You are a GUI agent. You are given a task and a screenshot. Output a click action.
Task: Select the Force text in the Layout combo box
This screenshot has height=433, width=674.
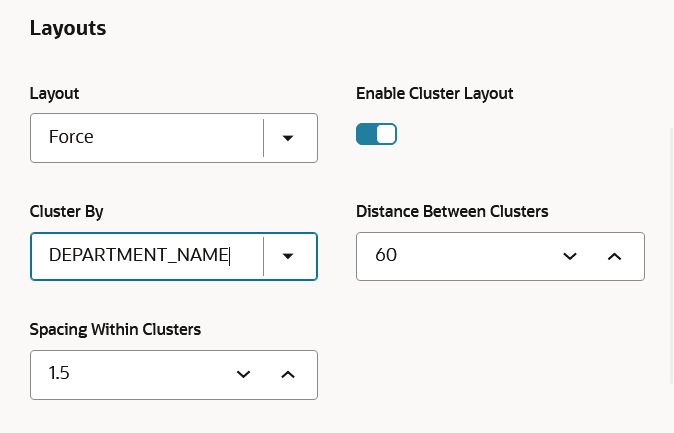pos(71,137)
